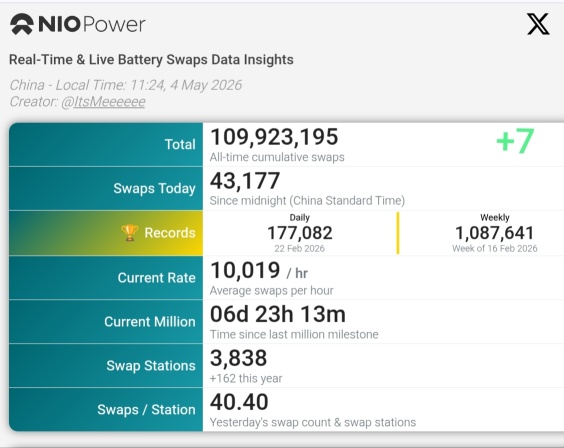Click the 06d 23h 13m timer value

point(278,314)
